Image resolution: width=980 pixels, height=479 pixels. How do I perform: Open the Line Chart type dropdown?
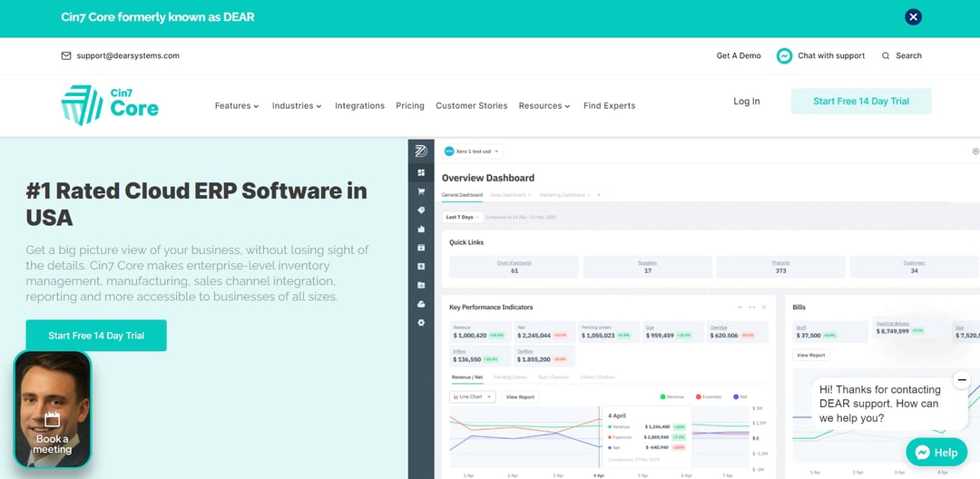pos(473,396)
